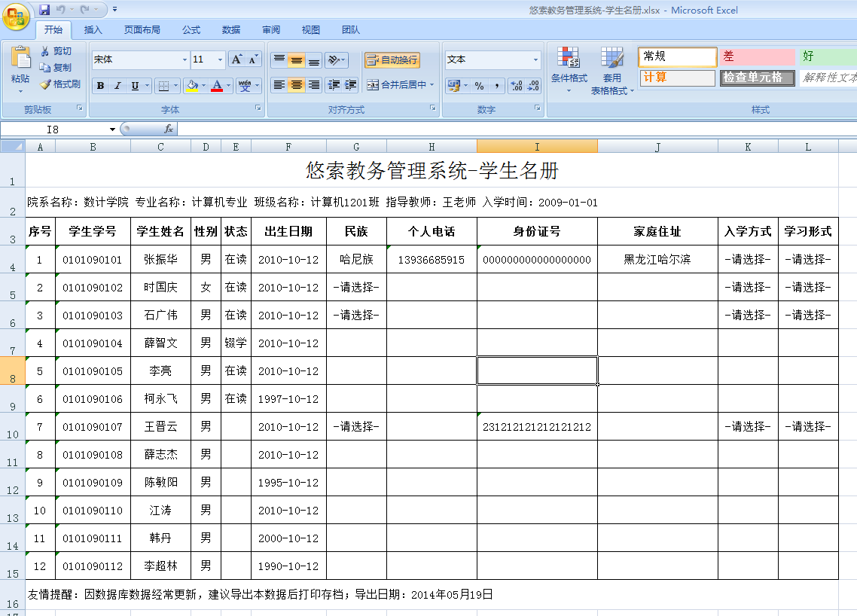
Task: Open the phonetic guide (wén) tool
Action: pos(245,85)
